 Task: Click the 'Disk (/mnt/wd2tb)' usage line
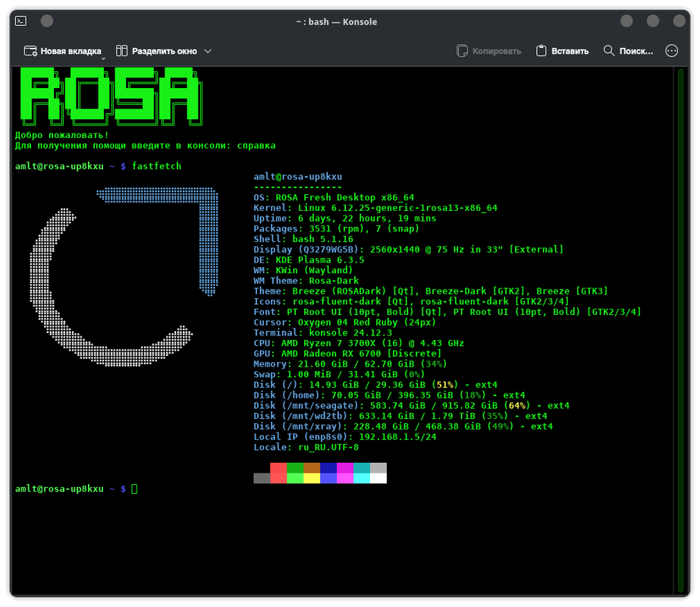(400, 416)
